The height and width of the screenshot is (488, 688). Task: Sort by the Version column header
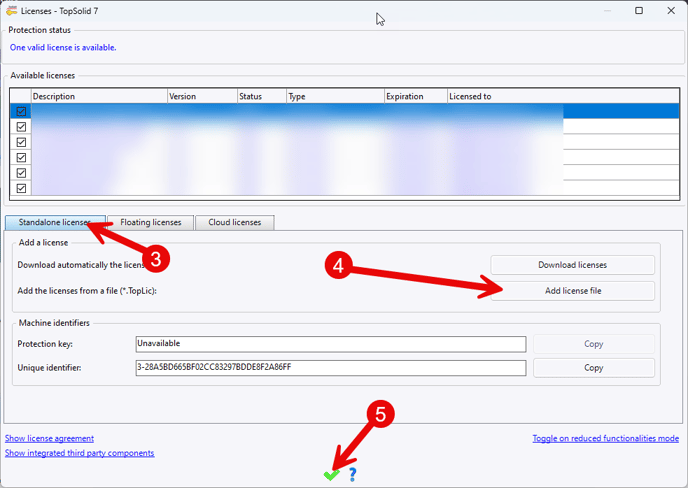pos(202,96)
